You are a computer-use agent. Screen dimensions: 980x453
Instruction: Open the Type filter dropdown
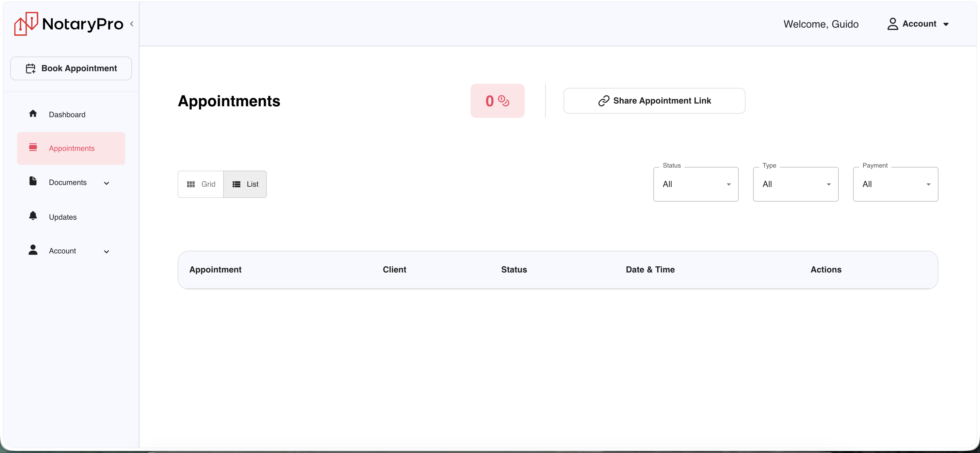point(796,184)
